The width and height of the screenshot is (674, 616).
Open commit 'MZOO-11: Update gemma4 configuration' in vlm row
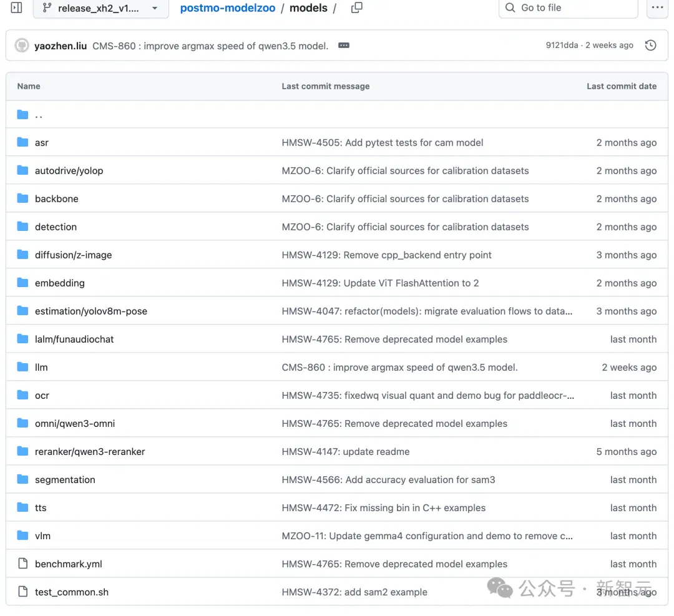(427, 536)
